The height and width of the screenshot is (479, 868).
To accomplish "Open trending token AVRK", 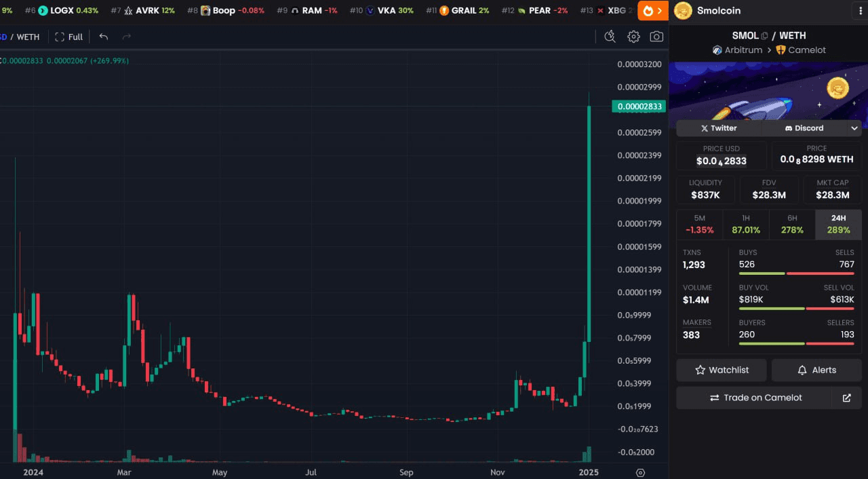I will click(x=142, y=11).
